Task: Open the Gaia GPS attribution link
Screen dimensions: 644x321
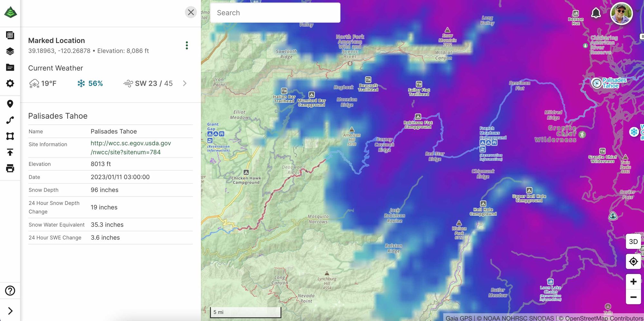Action: (459, 318)
